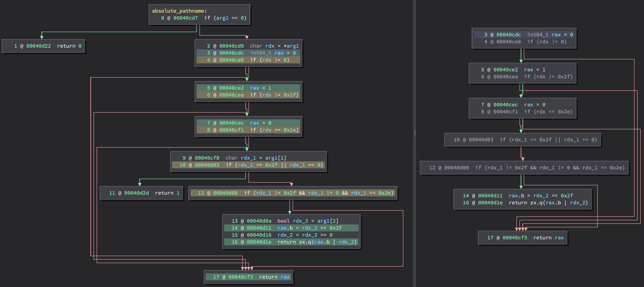The width and height of the screenshot is (644, 287).
Task: Select left pane rax.b = rdx_2 == 0x2f
Action: 291,228
